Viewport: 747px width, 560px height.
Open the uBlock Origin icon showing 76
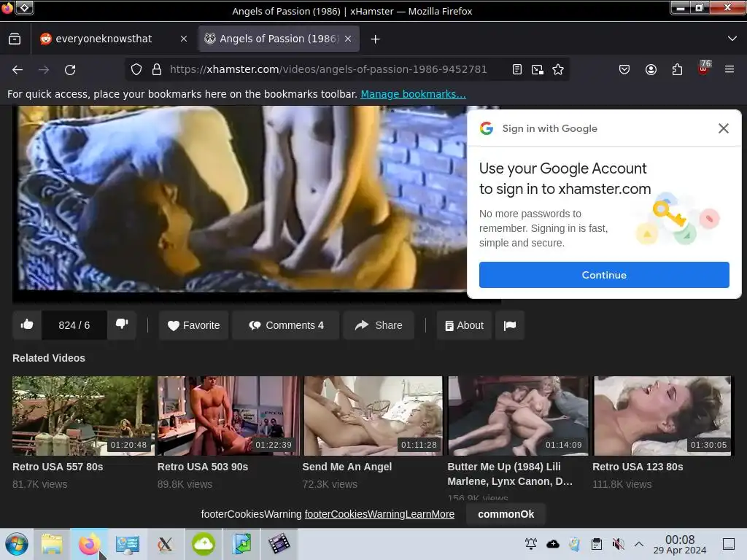click(x=704, y=69)
